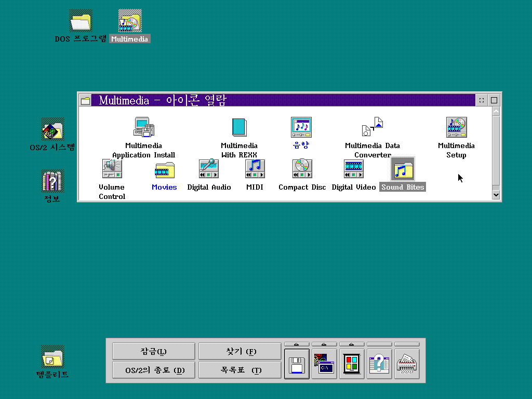The height and width of the screenshot is (399, 532).
Task: Select the Sound Bites folder icon
Action: tap(403, 169)
